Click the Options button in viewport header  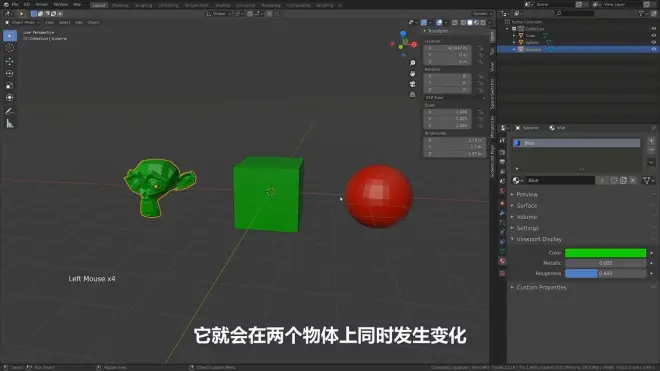pos(482,13)
